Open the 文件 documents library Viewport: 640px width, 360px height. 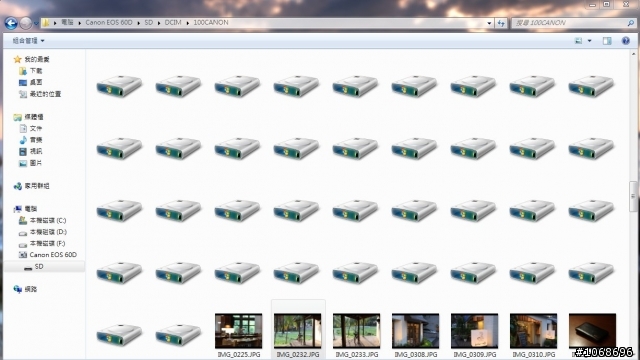pos(36,129)
